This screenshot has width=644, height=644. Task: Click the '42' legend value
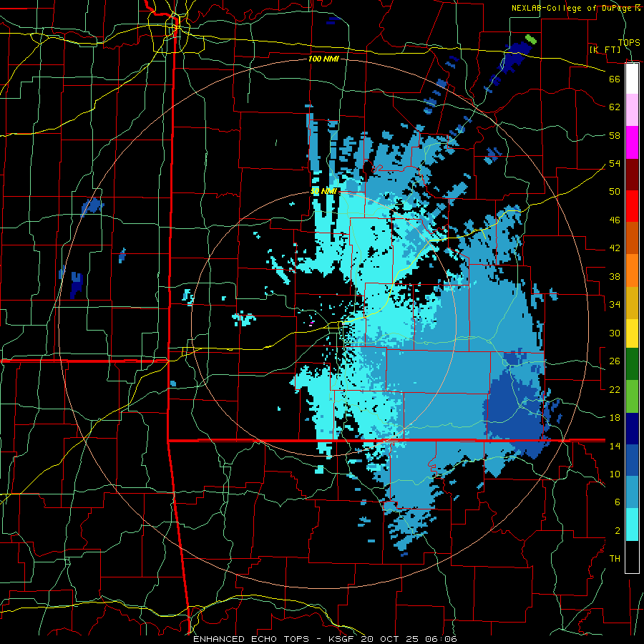tap(615, 248)
